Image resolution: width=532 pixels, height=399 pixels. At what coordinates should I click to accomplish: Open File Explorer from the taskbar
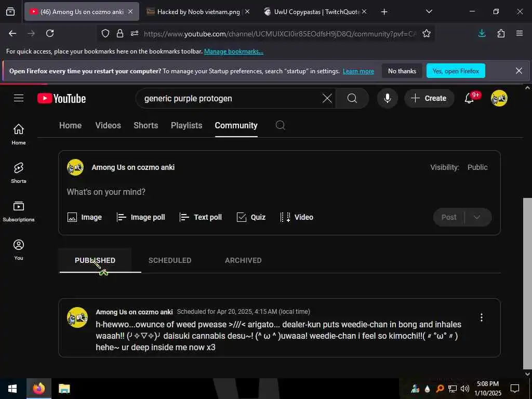64,389
